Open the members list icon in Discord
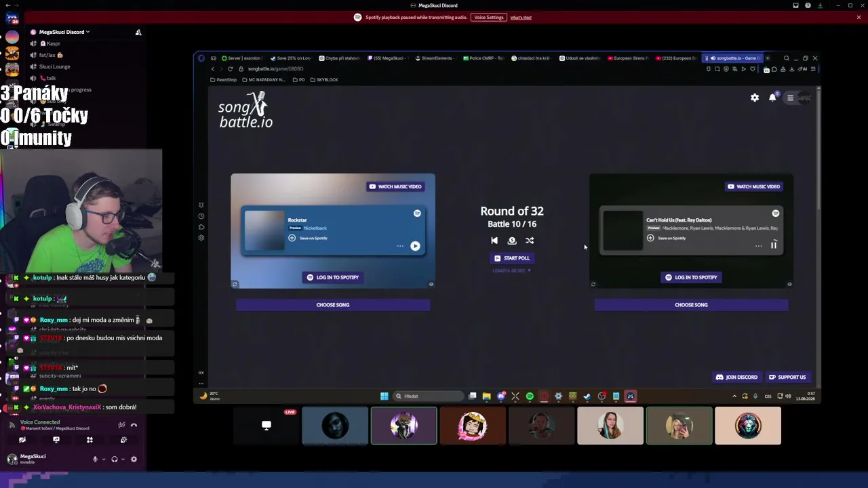 (x=138, y=32)
